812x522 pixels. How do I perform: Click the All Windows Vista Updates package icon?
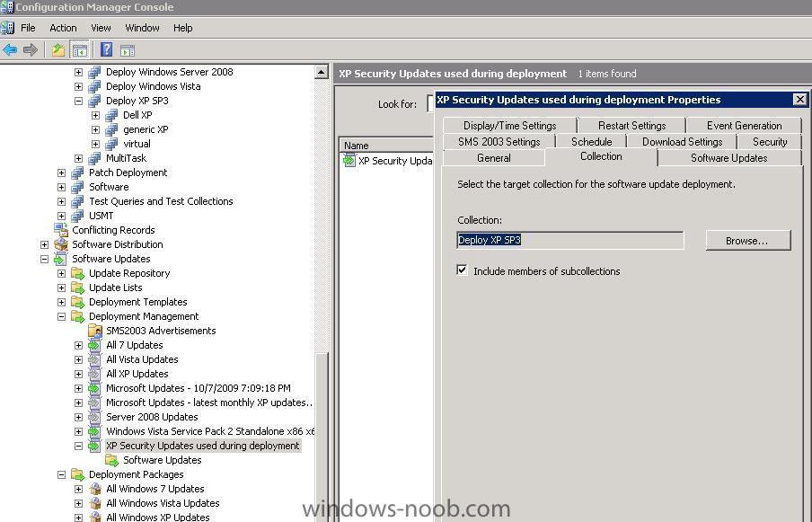pos(95,503)
